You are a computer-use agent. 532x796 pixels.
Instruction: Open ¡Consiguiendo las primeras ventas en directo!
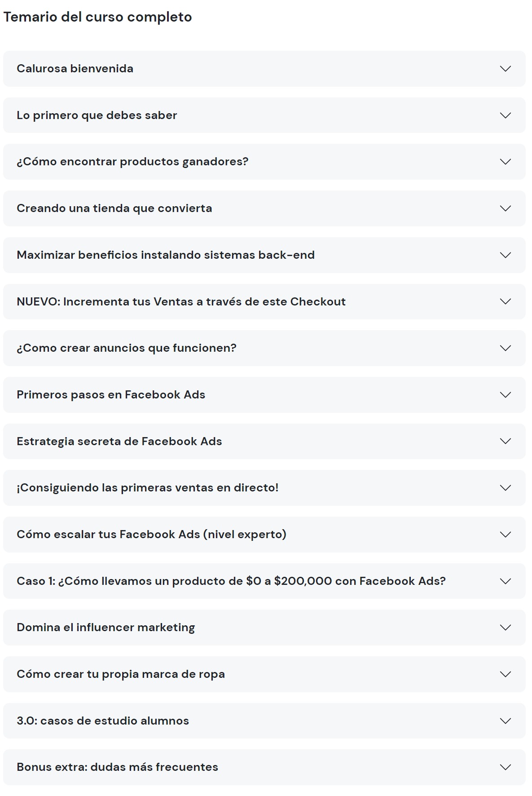pyautogui.click(x=505, y=488)
